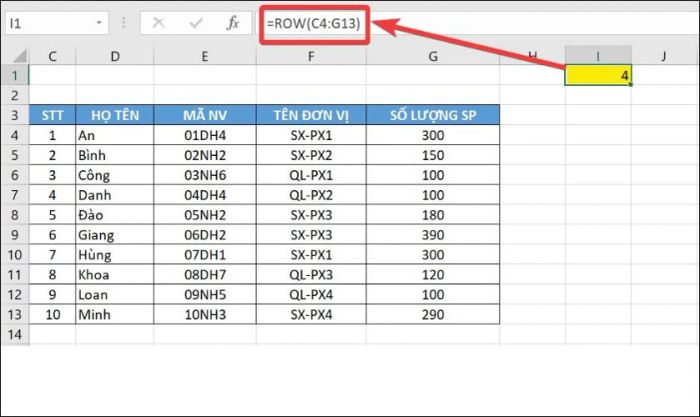Click the SX-PX4 unit cell
This screenshot has width=700, height=417.
coord(311,314)
